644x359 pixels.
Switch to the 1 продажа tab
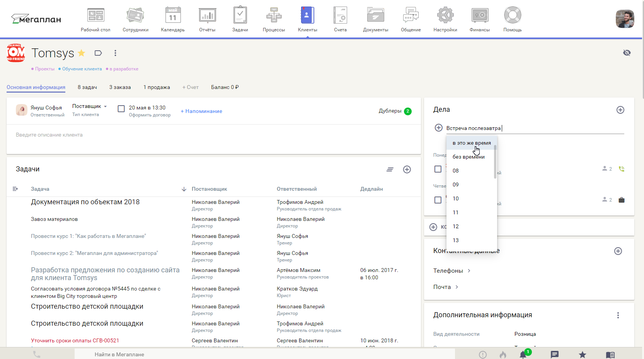157,87
